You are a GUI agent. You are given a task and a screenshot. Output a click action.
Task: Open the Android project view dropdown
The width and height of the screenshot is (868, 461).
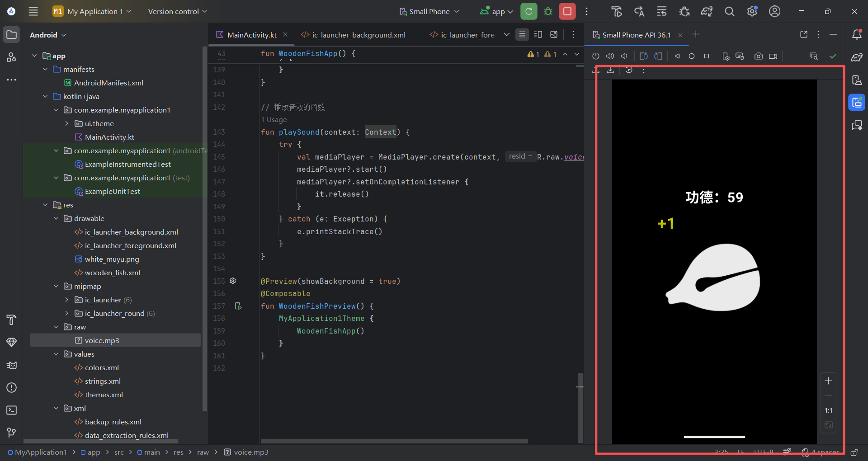pyautogui.click(x=48, y=35)
